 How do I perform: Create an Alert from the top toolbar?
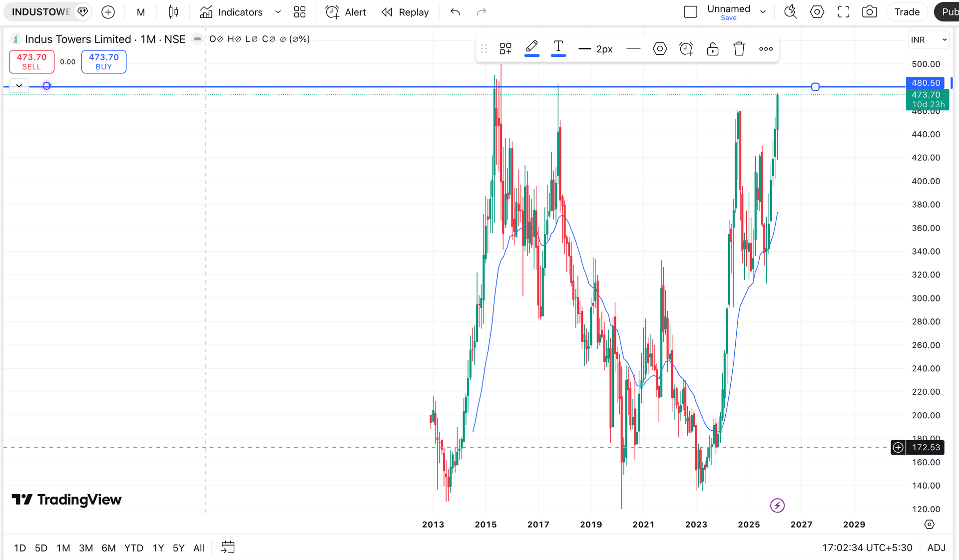click(x=346, y=12)
